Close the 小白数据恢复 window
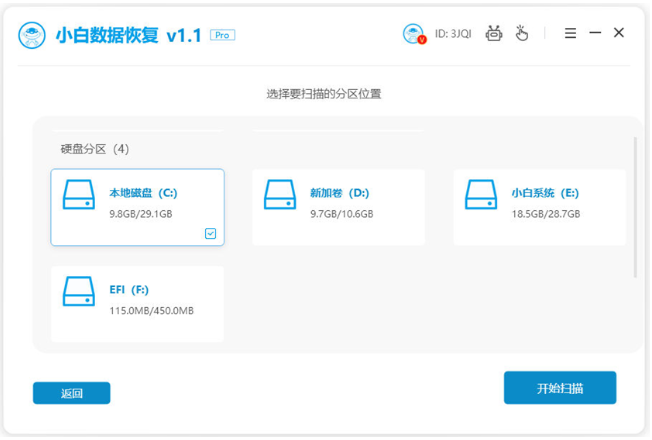The width and height of the screenshot is (652, 440). [619, 33]
